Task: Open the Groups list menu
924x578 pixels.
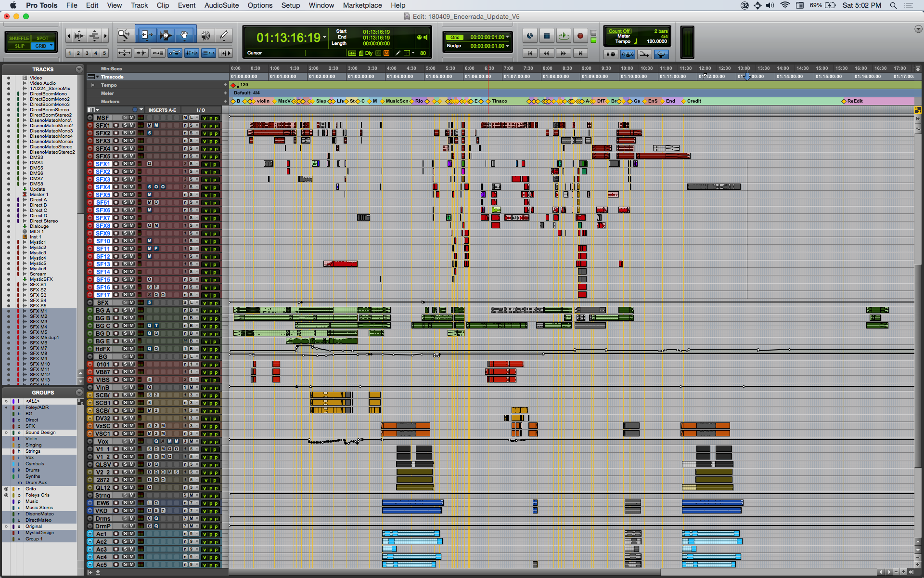Action: pyautogui.click(x=79, y=393)
